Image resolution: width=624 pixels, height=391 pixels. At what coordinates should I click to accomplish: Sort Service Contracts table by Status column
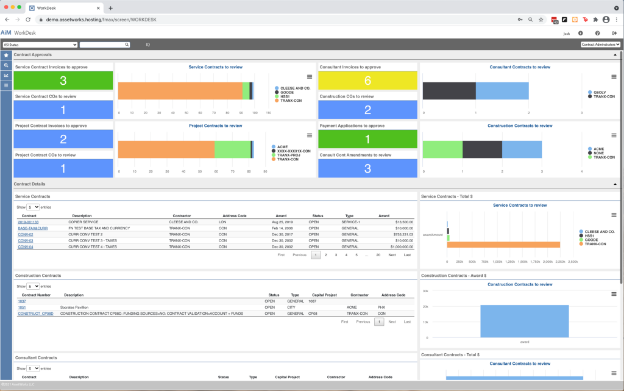pos(318,216)
